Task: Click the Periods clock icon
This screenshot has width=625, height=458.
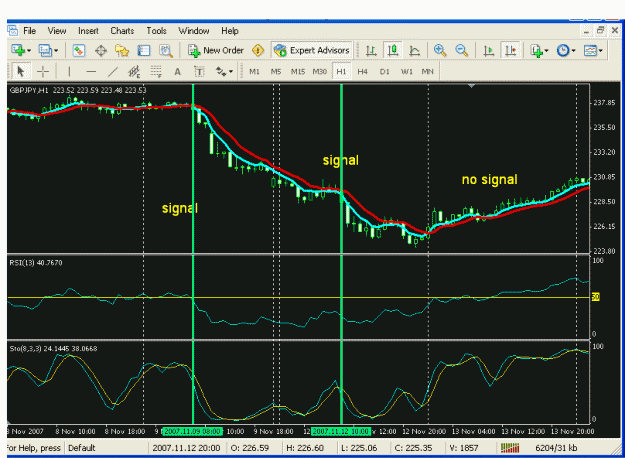Action: tap(563, 51)
